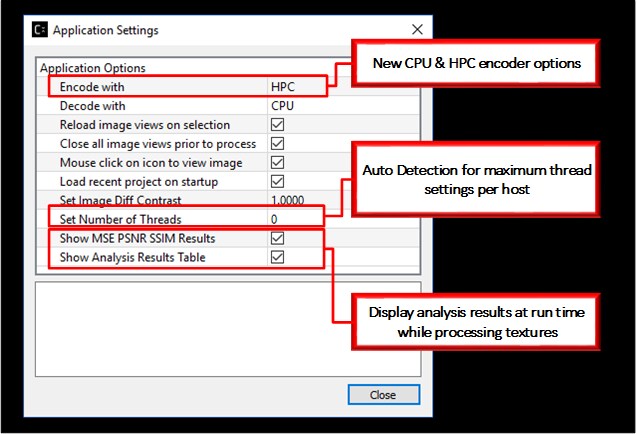Viewport: 637px width, 434px height.
Task: Toggle Reload image views on selection checkbox
Action: (x=278, y=125)
